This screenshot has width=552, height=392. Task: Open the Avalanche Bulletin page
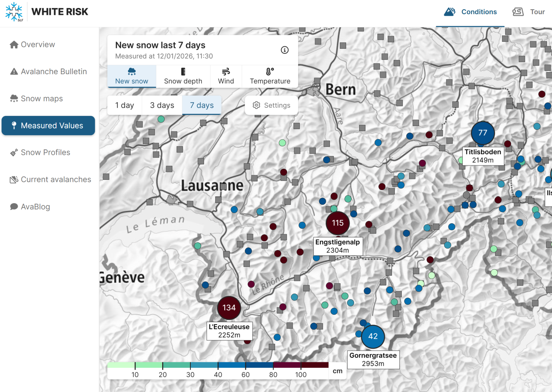(x=53, y=71)
